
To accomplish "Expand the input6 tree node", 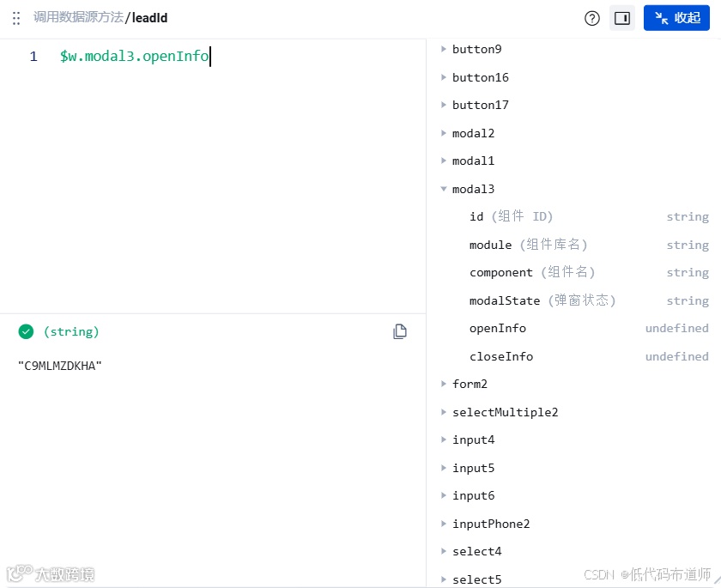I will 443,495.
